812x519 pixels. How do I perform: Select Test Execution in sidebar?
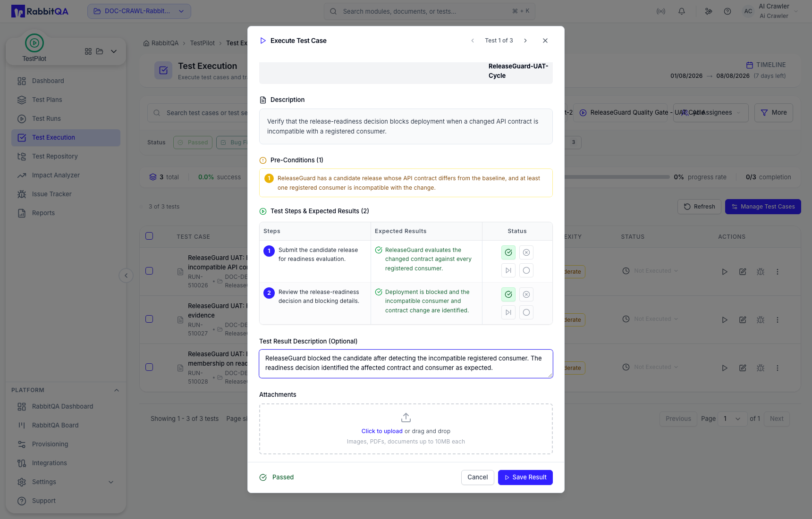point(66,138)
